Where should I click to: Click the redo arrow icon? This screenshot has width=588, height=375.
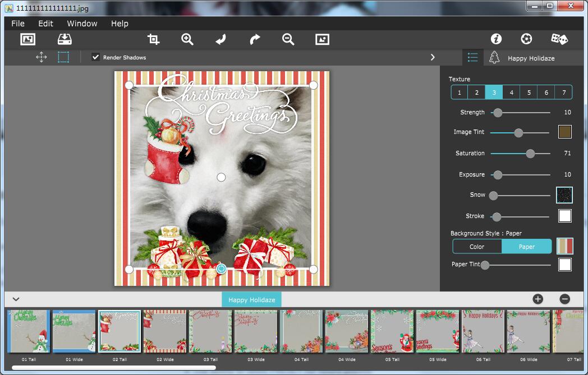(255, 39)
